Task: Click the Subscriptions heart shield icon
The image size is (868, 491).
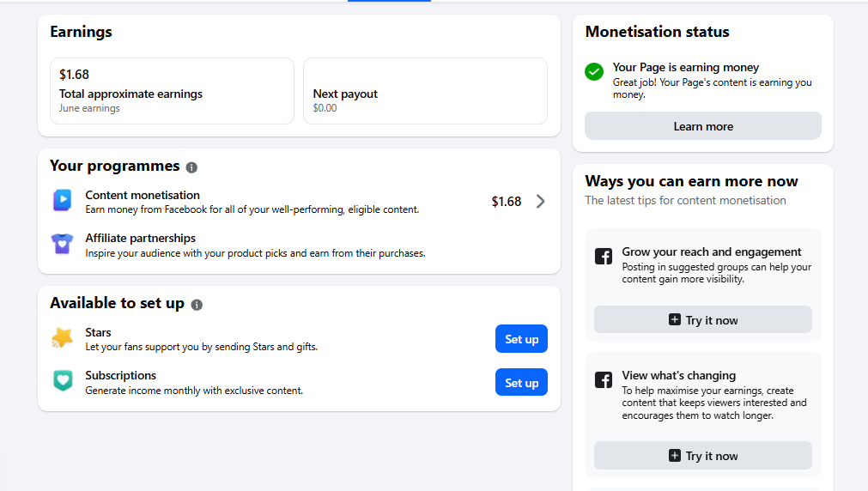Action: click(63, 381)
